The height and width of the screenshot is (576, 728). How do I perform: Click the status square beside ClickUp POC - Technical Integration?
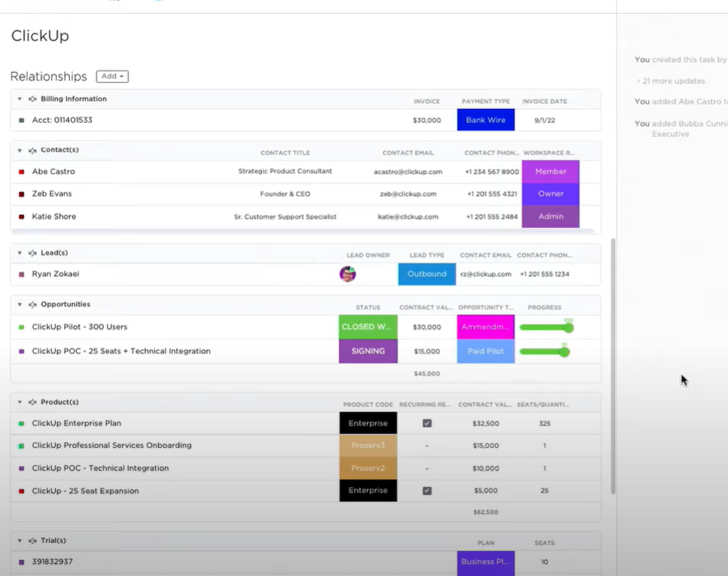coord(22,468)
